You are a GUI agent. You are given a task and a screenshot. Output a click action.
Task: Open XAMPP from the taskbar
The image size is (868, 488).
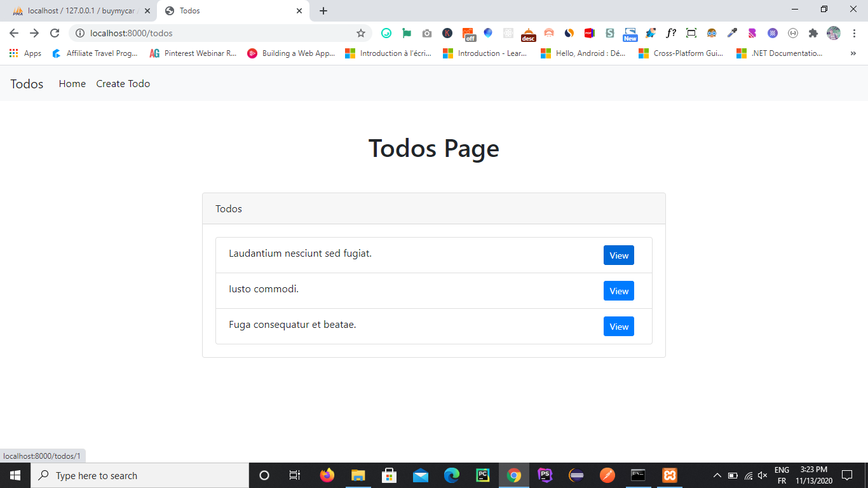[x=670, y=475]
